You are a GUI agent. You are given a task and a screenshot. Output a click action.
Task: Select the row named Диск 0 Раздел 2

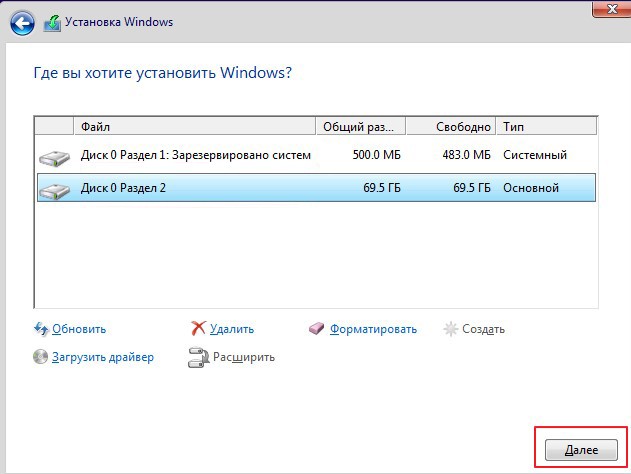pos(316,188)
